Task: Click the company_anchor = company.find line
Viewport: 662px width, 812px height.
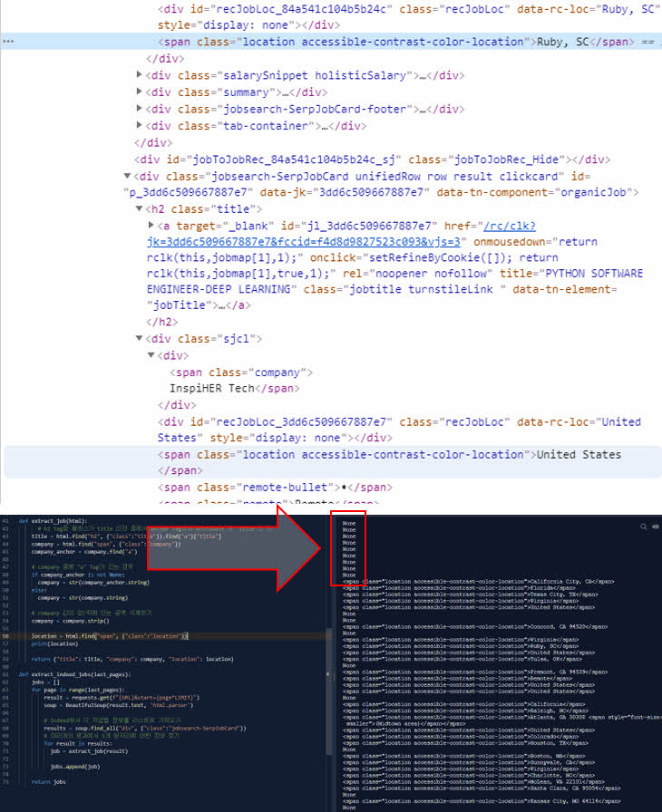Action: point(84,552)
